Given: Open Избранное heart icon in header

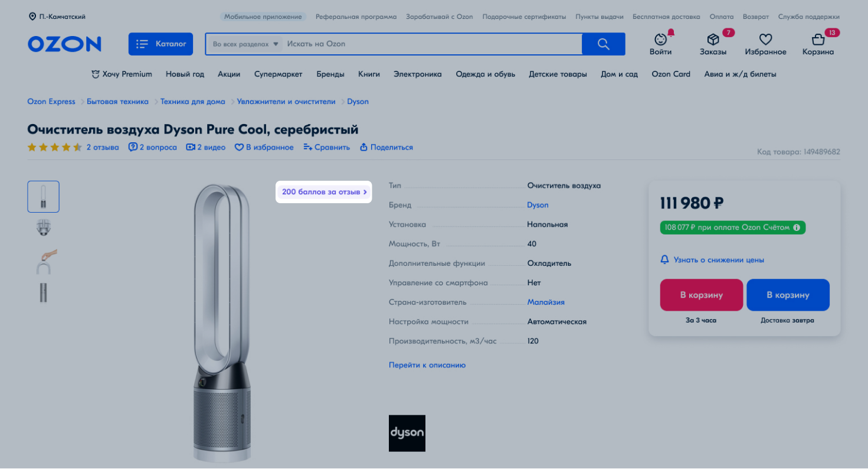Looking at the screenshot, I should tap(765, 44).
